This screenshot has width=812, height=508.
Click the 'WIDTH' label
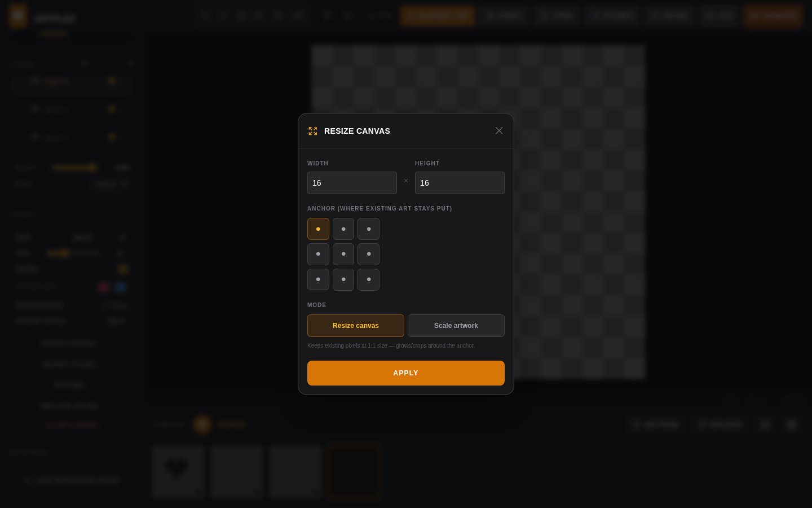(317, 163)
